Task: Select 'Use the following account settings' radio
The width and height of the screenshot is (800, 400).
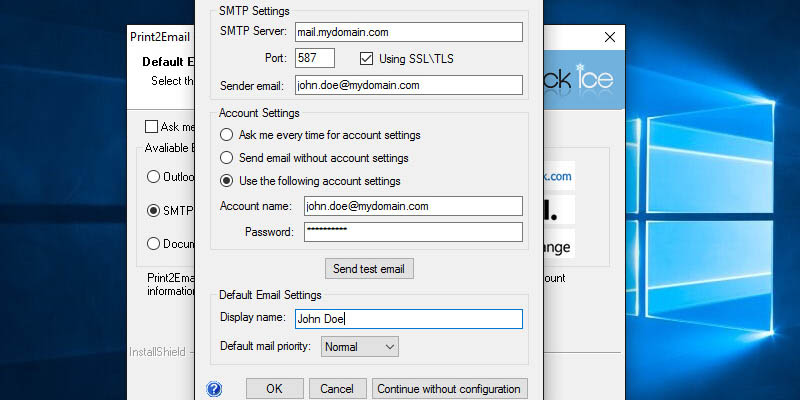Action: pos(227,181)
